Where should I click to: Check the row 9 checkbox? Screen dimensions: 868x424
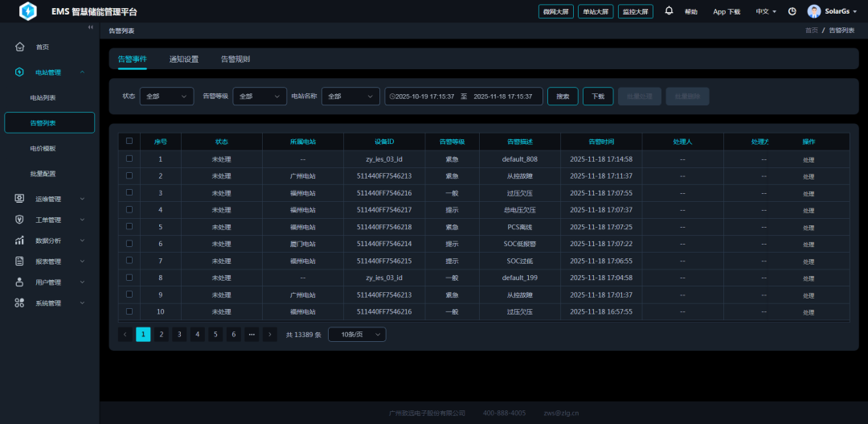[129, 294]
